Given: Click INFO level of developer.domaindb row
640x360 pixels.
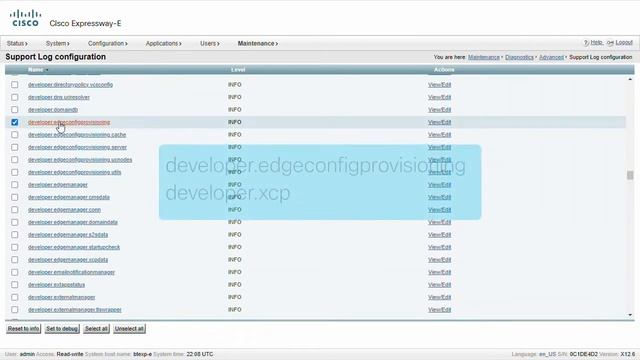Looking at the screenshot, I should pos(235,110).
